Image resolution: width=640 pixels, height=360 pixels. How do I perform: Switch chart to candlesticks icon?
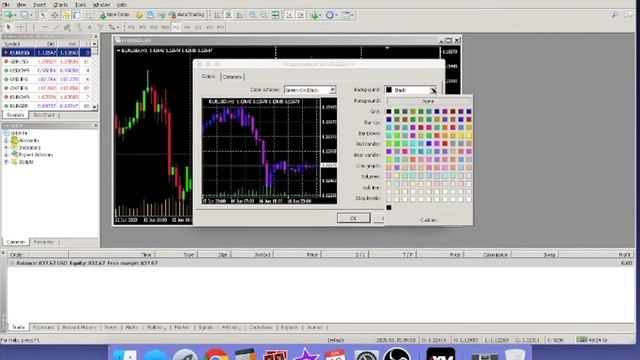(x=229, y=15)
